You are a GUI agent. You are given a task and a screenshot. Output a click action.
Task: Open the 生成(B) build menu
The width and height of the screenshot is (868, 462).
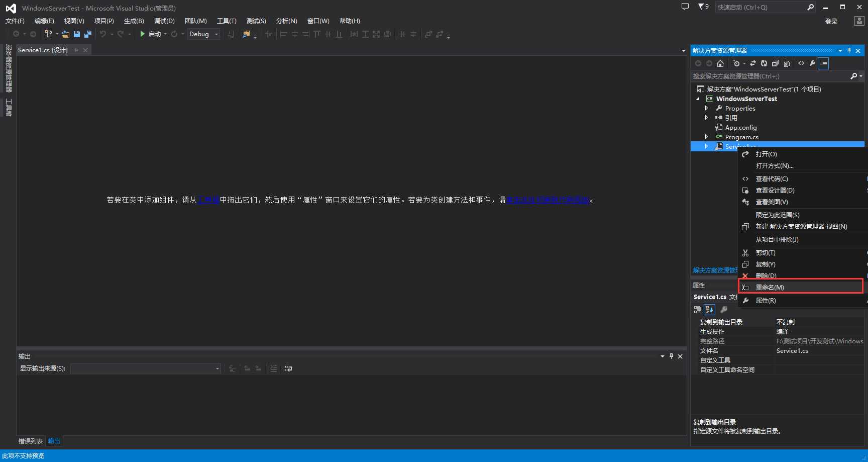pos(134,21)
